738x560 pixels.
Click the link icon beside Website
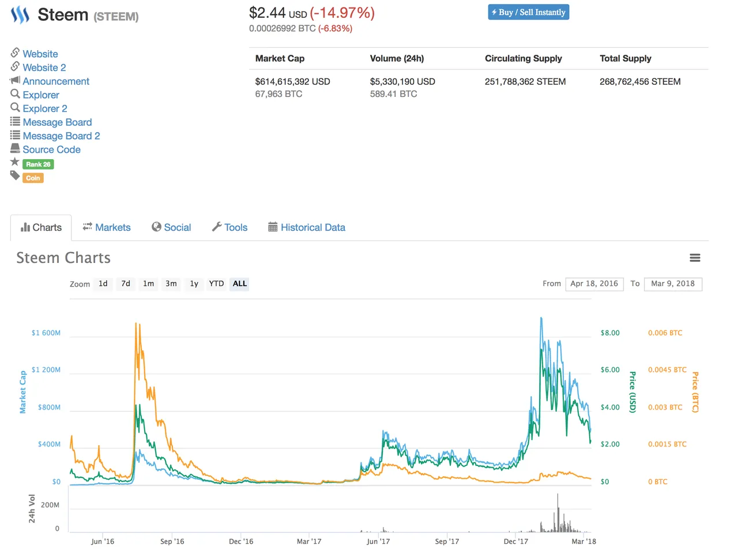point(16,52)
